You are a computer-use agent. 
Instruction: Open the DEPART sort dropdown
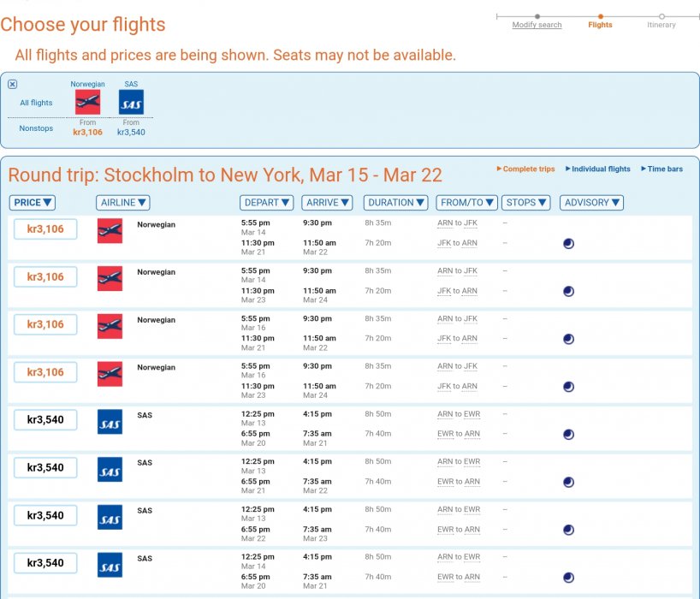pyautogui.click(x=267, y=203)
